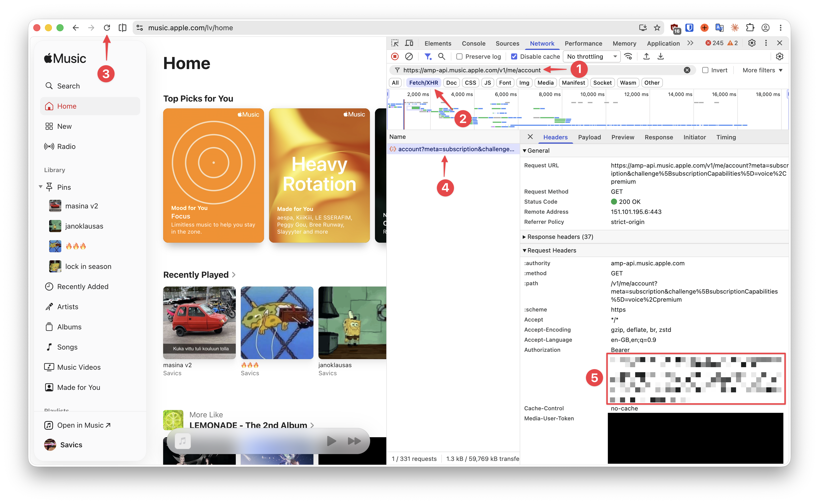The height and width of the screenshot is (504, 819).
Task: Select the All request type filter
Action: (395, 83)
